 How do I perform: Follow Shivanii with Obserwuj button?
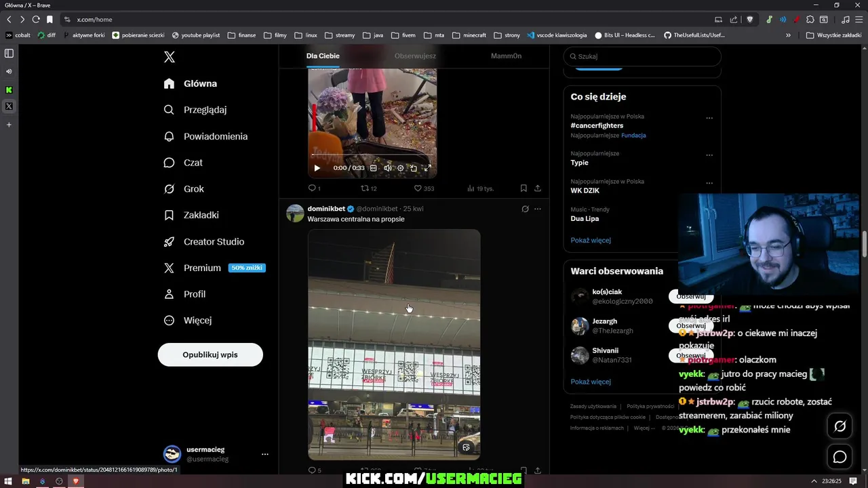pyautogui.click(x=691, y=355)
